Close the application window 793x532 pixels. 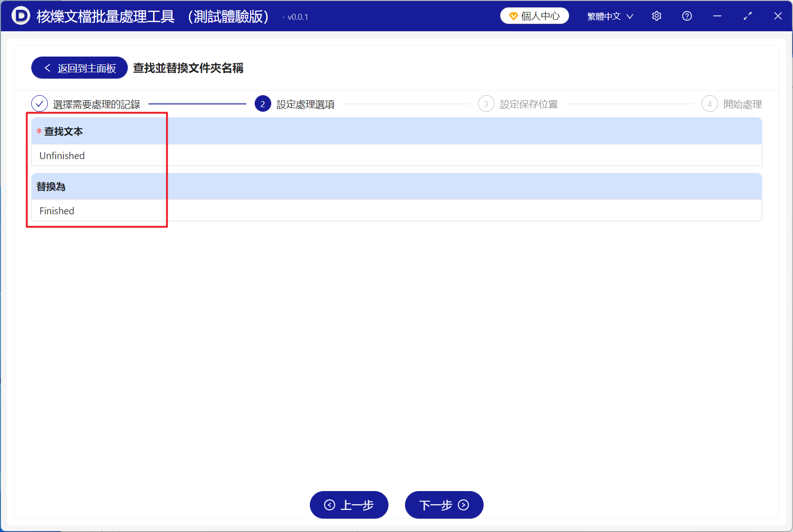(x=778, y=16)
